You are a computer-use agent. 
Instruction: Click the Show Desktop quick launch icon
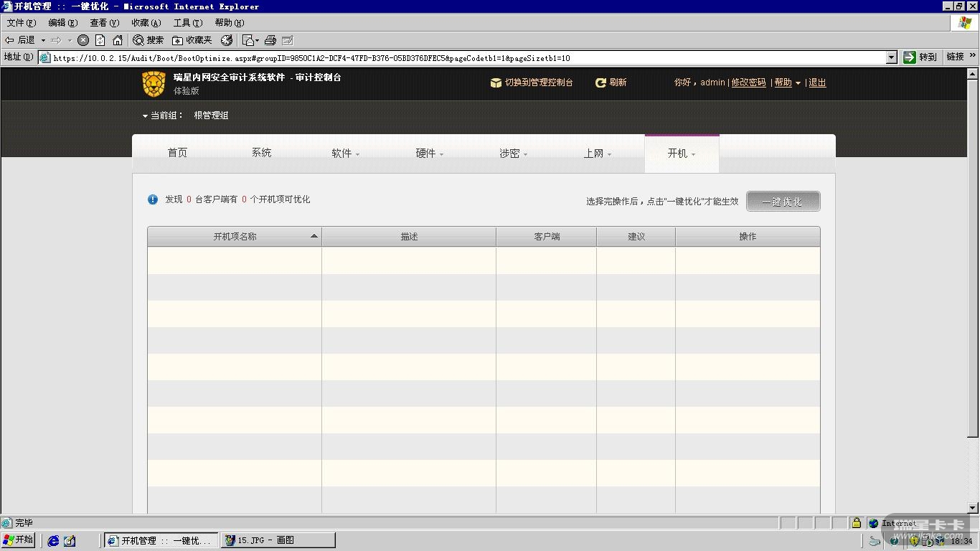coord(70,541)
